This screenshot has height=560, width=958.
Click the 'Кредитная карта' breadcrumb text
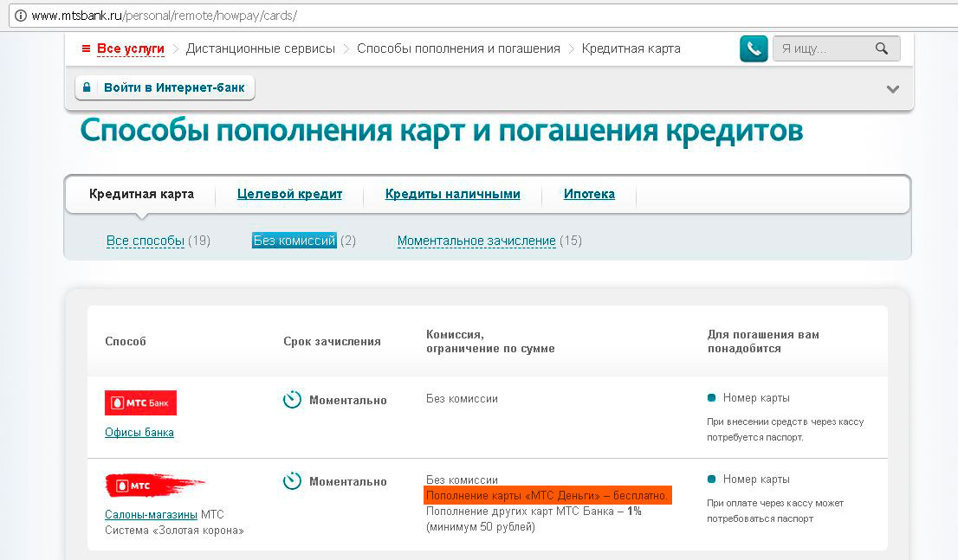(x=631, y=48)
